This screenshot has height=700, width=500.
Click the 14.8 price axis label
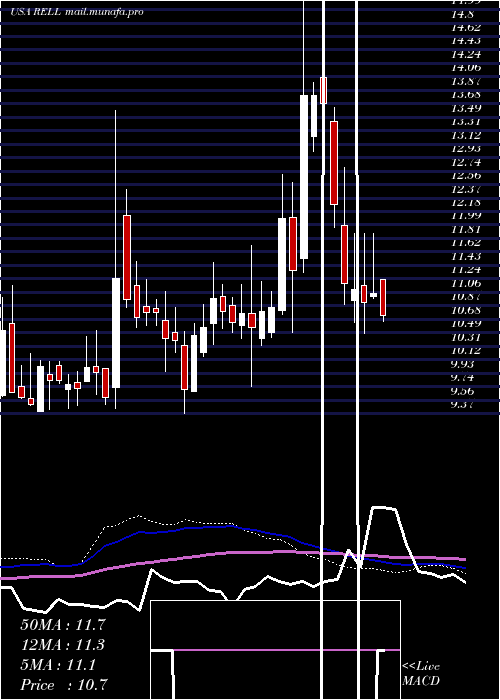[463, 14]
